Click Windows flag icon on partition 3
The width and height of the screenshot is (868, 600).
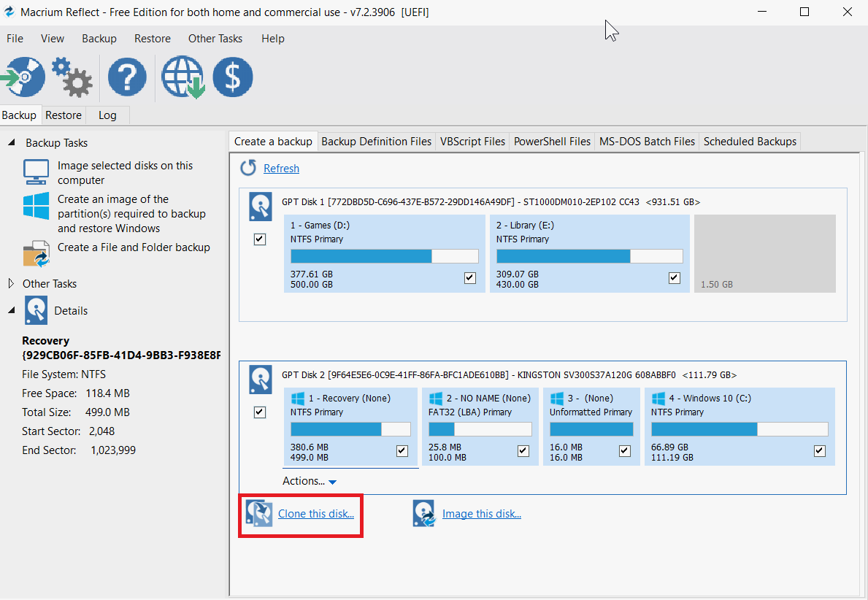(557, 399)
